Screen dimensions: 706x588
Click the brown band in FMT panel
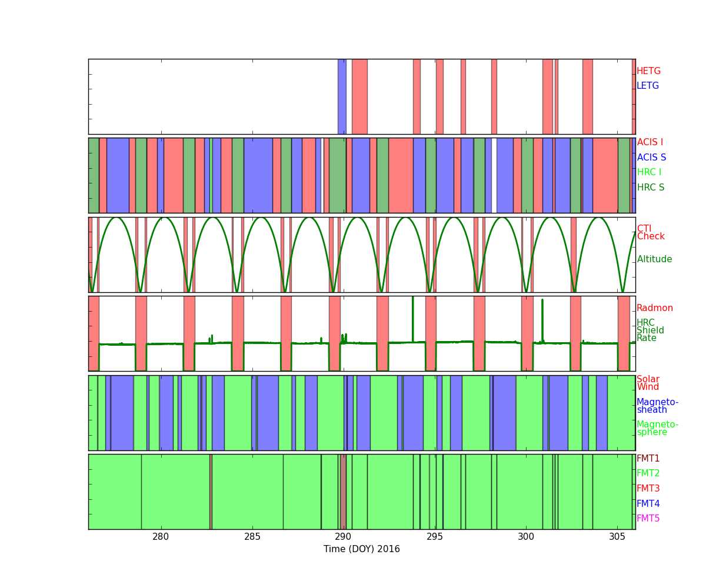coord(343,492)
